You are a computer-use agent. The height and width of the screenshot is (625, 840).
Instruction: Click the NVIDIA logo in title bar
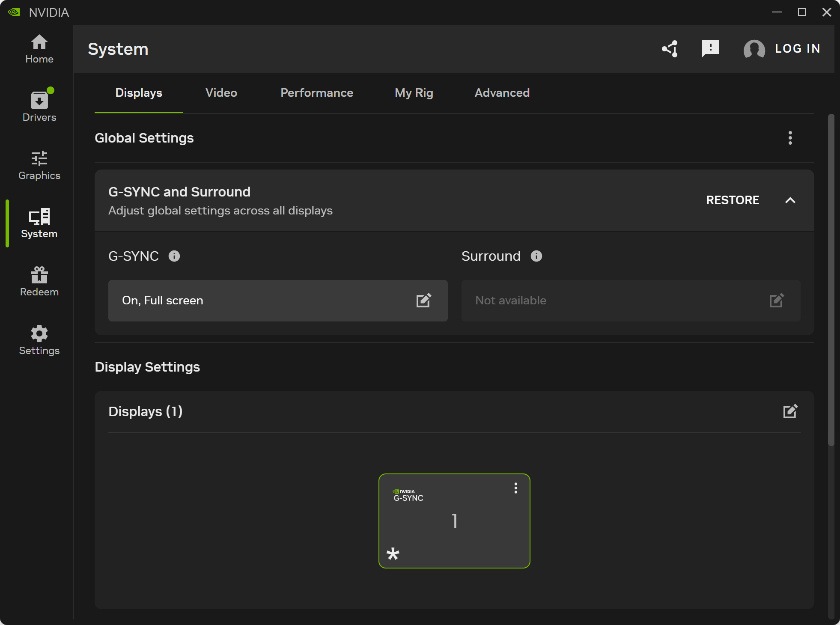pos(14,12)
